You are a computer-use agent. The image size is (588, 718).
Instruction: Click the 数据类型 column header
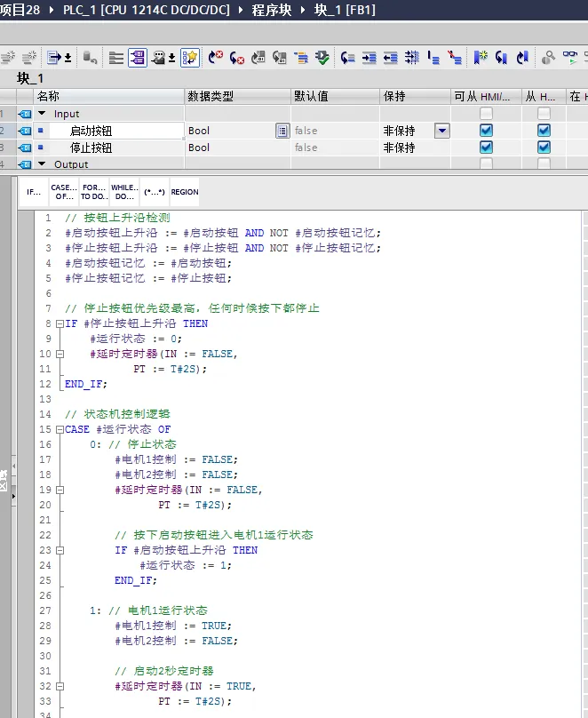(237, 96)
